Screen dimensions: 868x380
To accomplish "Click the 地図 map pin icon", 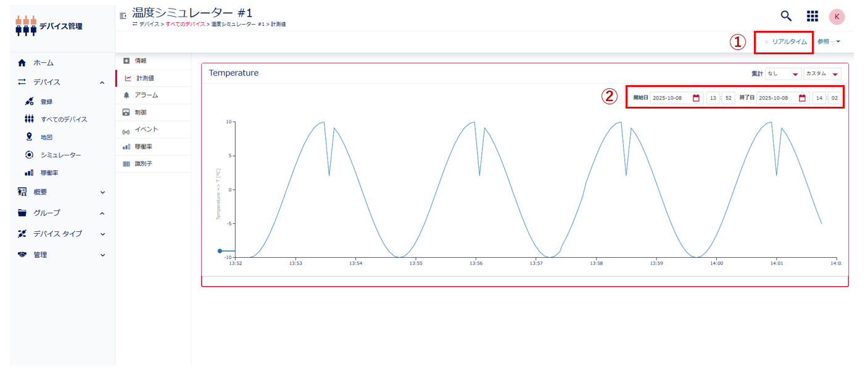I will point(29,137).
